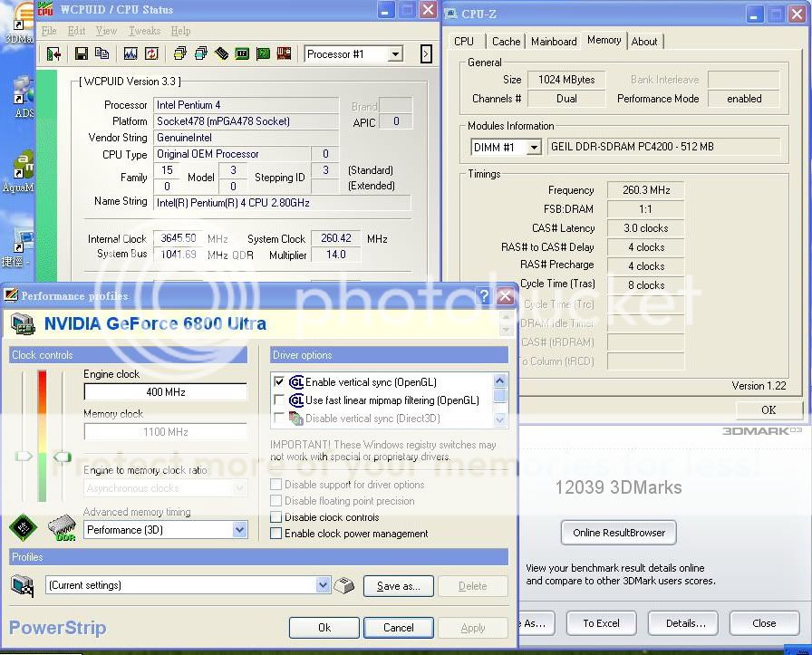Tick the Disable clock controls checkbox

[276, 517]
